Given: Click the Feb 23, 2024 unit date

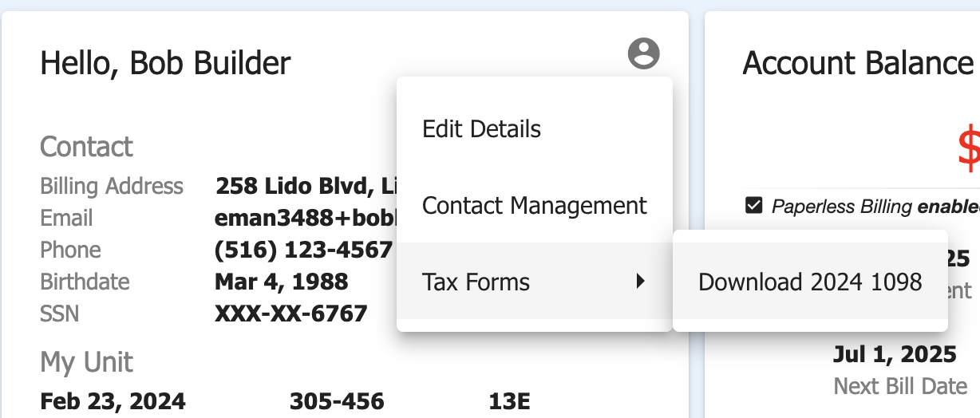Looking at the screenshot, I should pos(113,401).
